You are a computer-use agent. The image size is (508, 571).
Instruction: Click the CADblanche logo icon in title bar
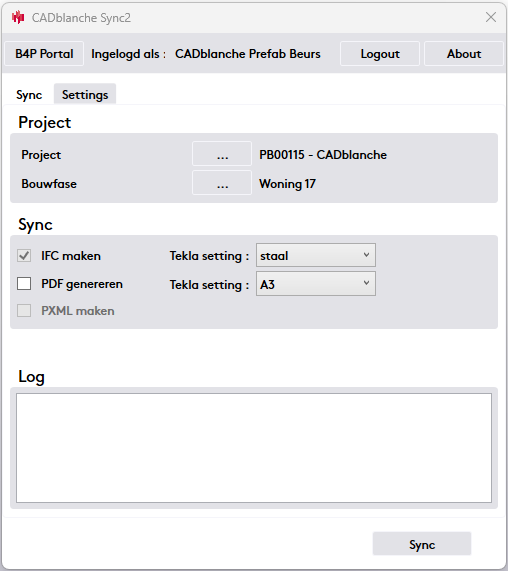tap(18, 17)
